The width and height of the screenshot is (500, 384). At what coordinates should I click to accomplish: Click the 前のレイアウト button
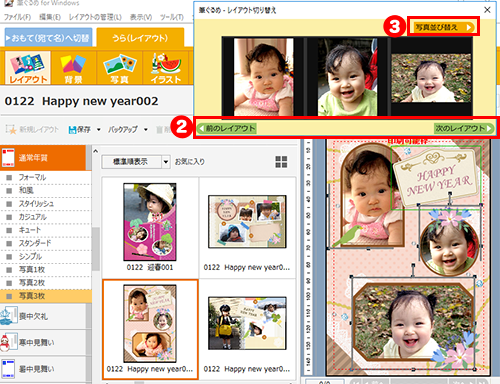[x=227, y=128]
